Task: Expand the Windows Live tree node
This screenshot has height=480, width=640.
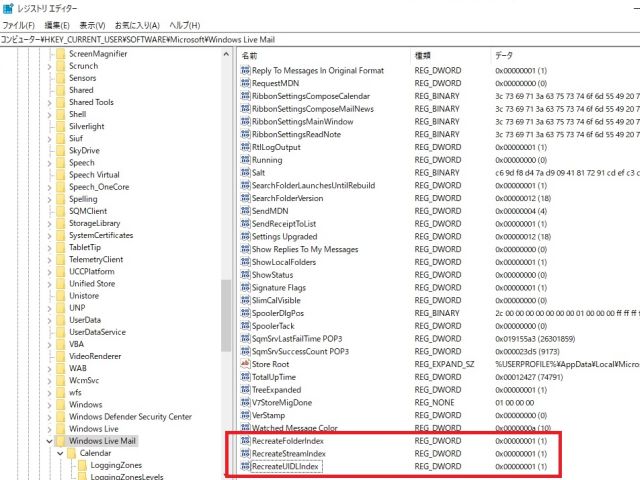Action: [x=50, y=429]
